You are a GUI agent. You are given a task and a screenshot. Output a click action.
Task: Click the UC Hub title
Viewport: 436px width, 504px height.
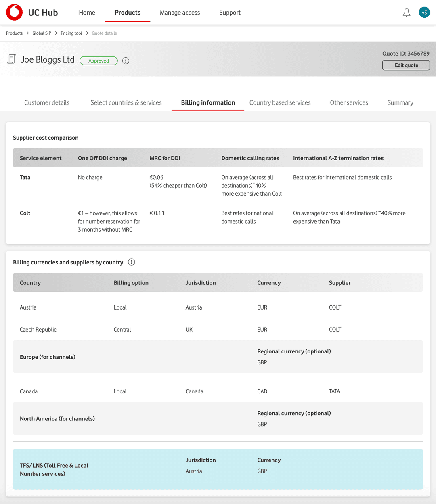(x=43, y=13)
